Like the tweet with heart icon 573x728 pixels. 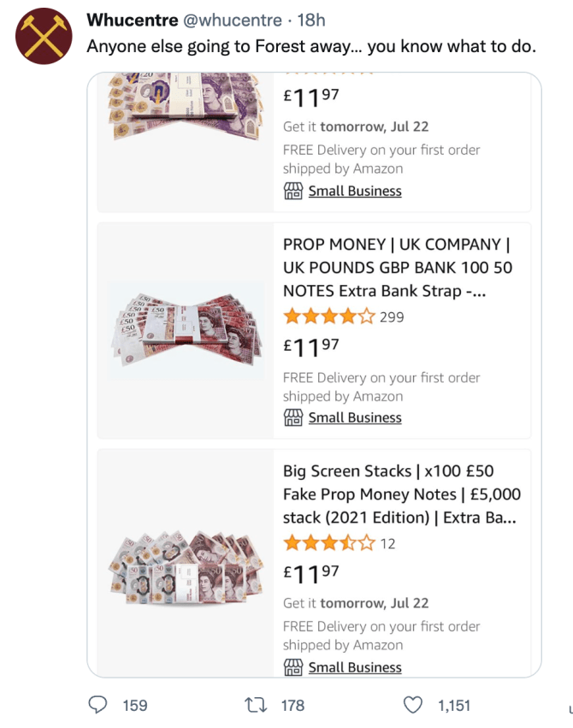pyautogui.click(x=413, y=704)
